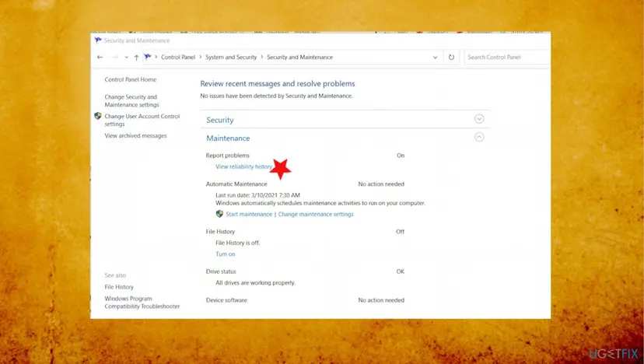
Task: Click the Refresh button in address bar
Action: (x=451, y=57)
